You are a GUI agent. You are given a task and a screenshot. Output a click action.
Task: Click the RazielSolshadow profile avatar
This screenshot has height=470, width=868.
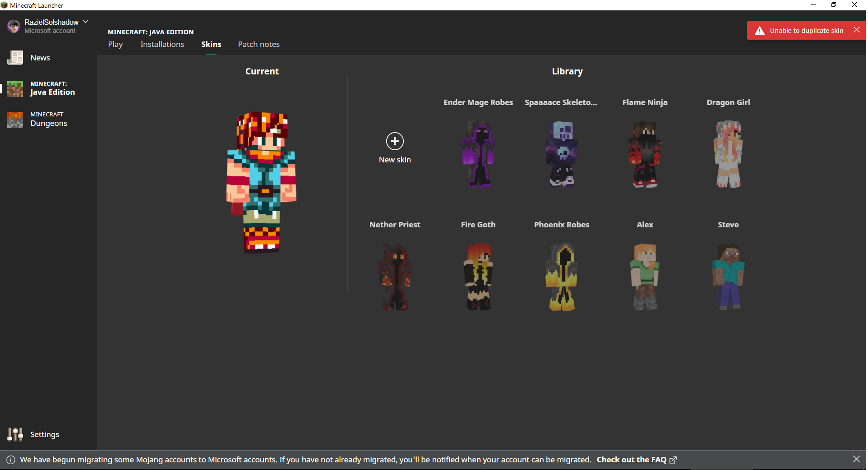14,26
